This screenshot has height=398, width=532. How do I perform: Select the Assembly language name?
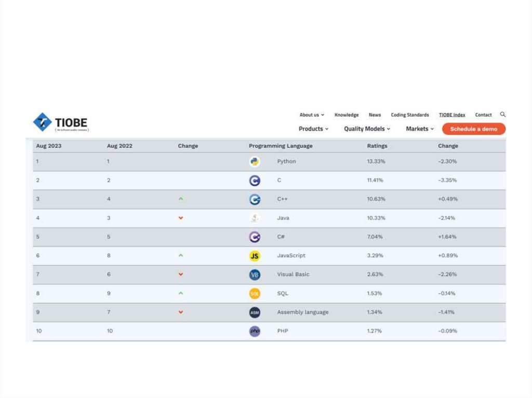(x=303, y=312)
